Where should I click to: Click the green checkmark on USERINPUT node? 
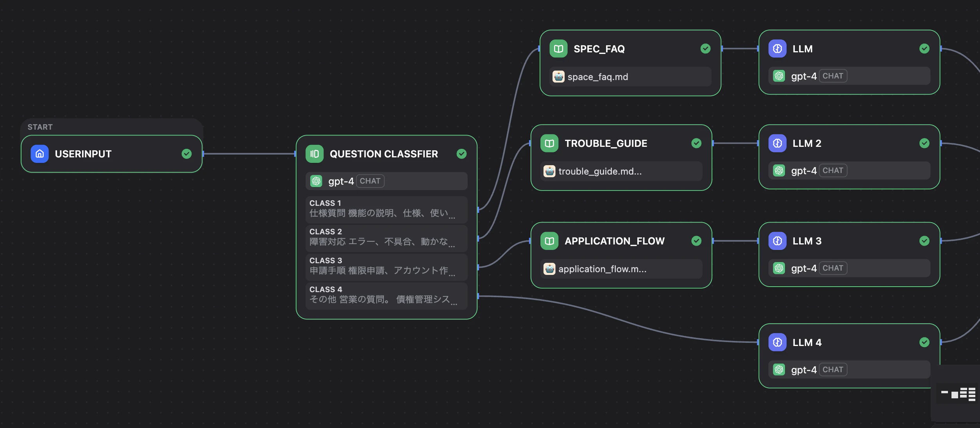coord(187,154)
